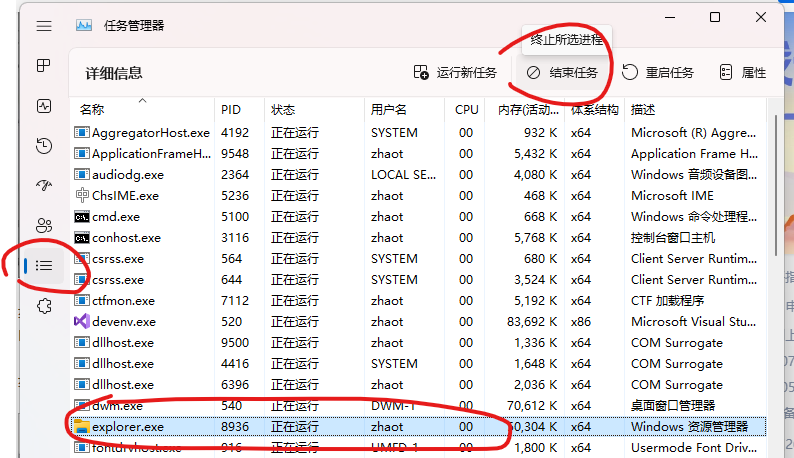Click 重启任务 button

coord(658,73)
